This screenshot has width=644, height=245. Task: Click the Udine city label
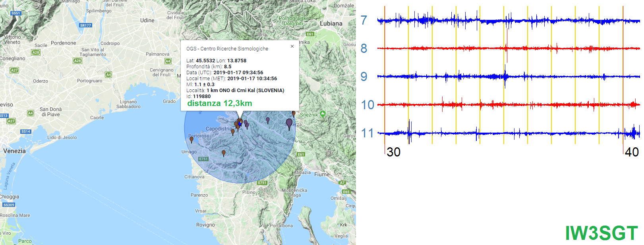point(147,20)
